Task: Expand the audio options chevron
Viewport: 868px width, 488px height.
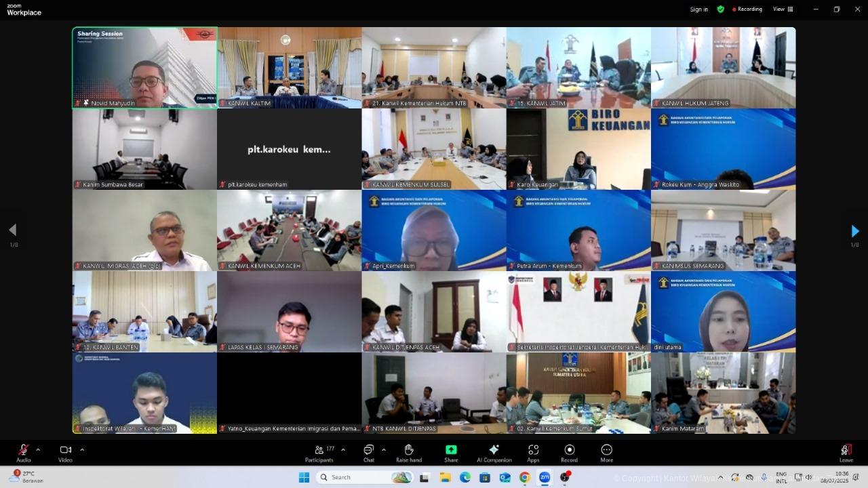Action: 38,449
